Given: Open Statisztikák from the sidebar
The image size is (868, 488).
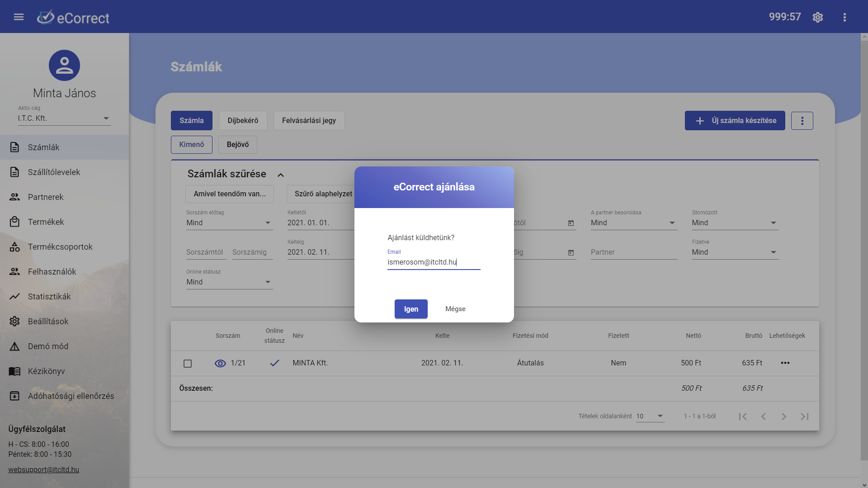Looking at the screenshot, I should 64,296.
